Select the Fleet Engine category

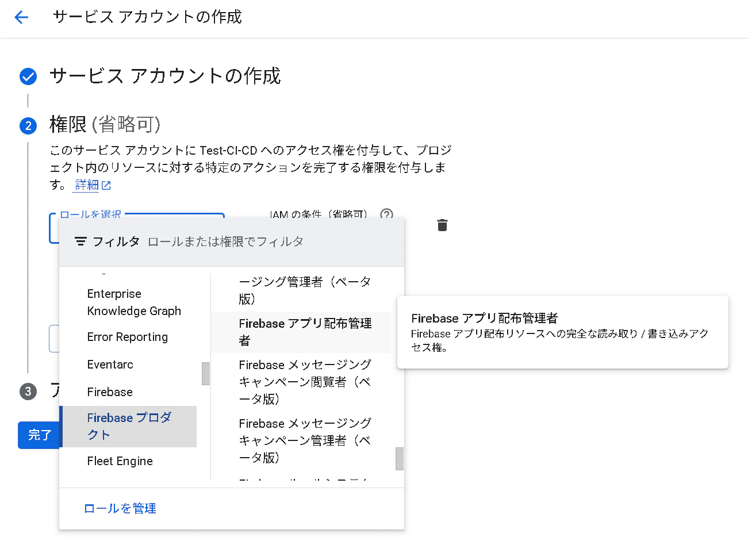[x=120, y=461]
